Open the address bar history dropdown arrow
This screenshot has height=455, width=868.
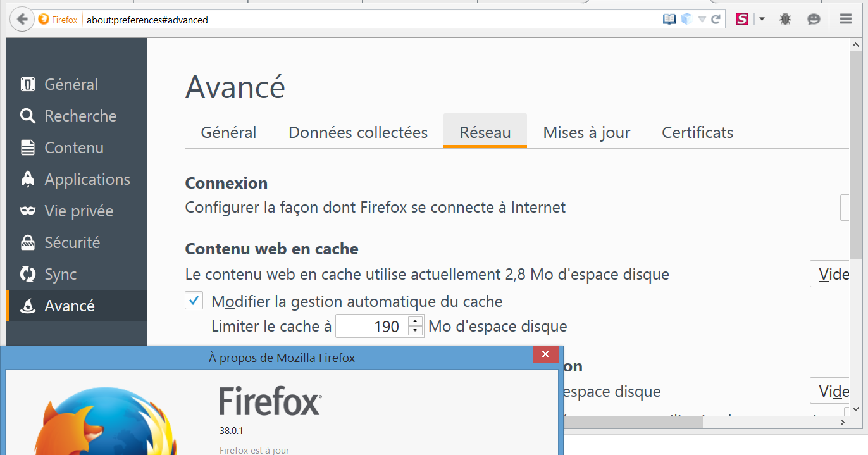pyautogui.click(x=702, y=20)
